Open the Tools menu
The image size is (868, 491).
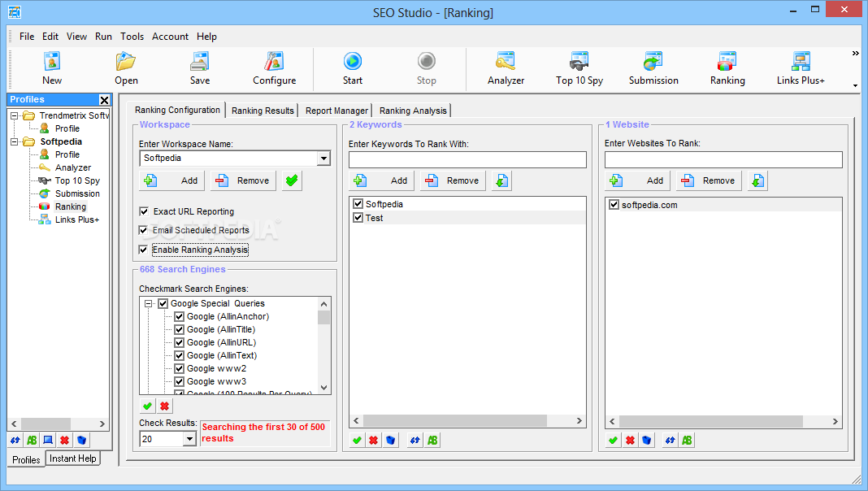click(132, 37)
